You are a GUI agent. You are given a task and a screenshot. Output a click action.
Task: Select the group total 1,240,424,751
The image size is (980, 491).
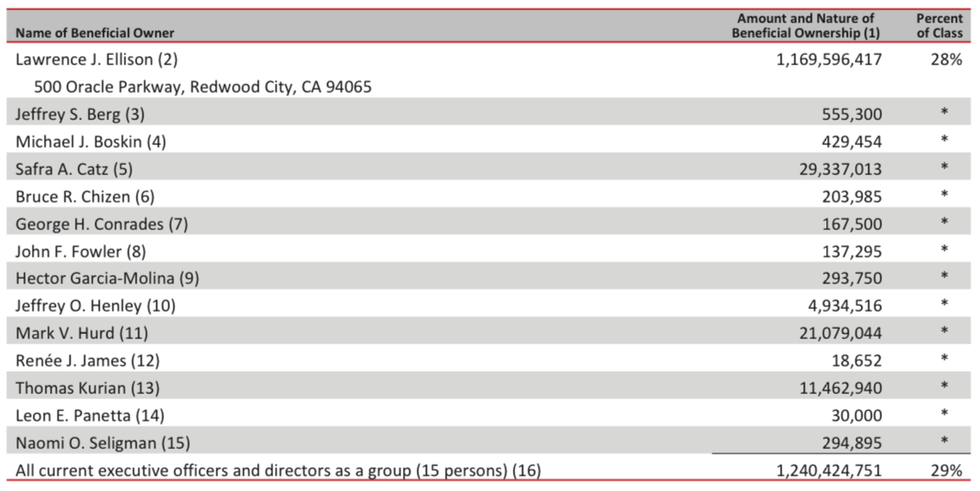click(x=829, y=470)
